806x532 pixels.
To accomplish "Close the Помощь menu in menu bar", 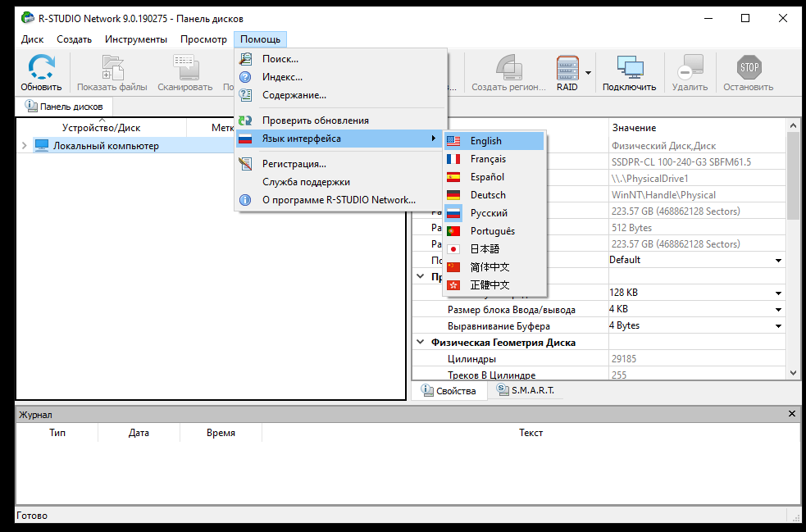I will pos(260,39).
